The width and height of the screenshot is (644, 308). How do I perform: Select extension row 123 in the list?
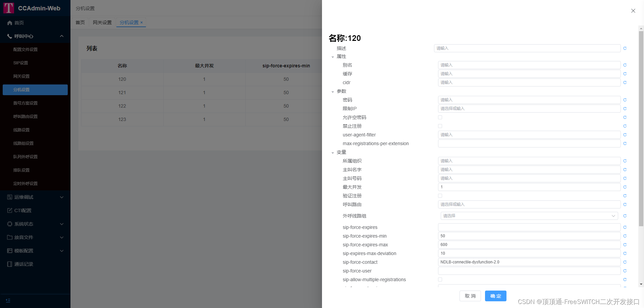(x=202, y=119)
